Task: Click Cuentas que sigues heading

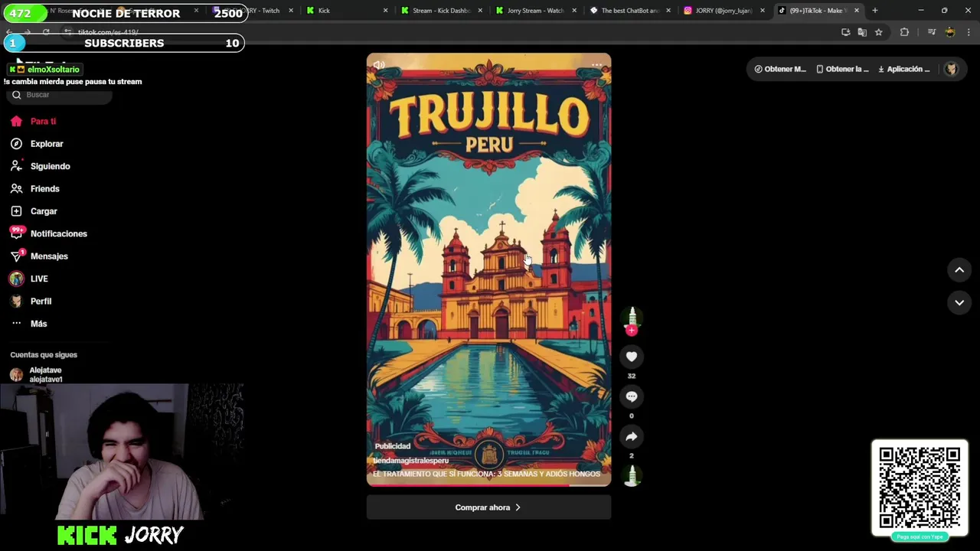Action: (x=44, y=355)
